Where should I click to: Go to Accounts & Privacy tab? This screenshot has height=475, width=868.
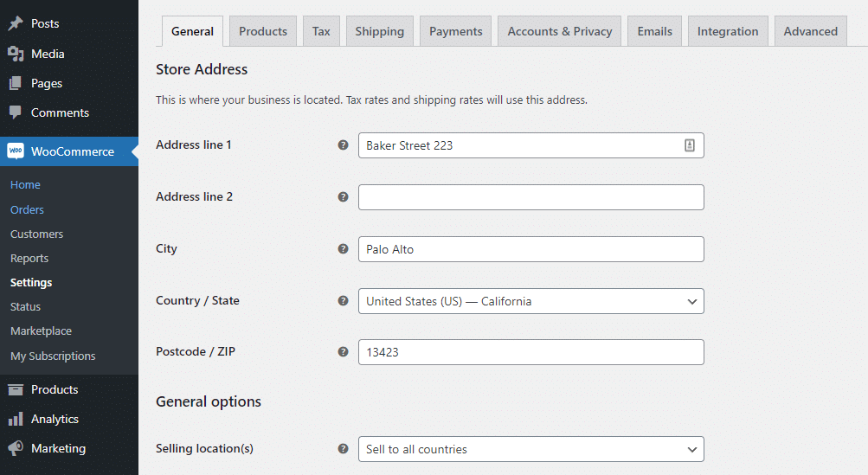pyautogui.click(x=559, y=31)
